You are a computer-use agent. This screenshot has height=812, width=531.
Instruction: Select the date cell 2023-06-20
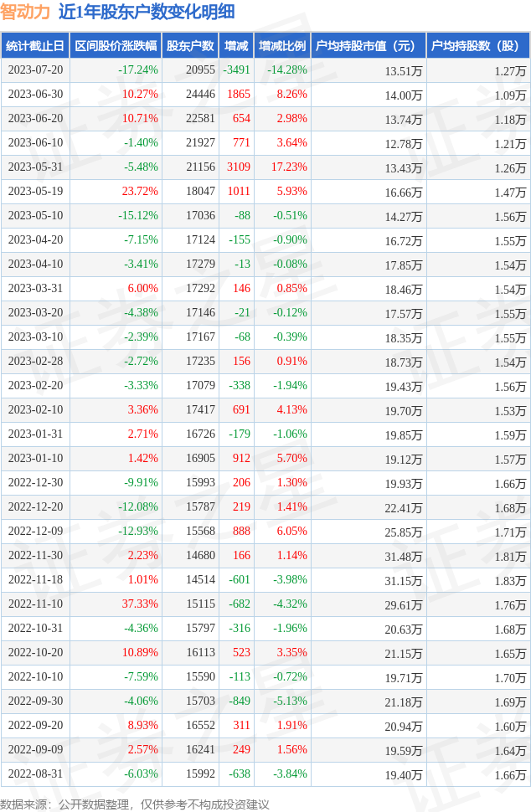click(x=35, y=119)
